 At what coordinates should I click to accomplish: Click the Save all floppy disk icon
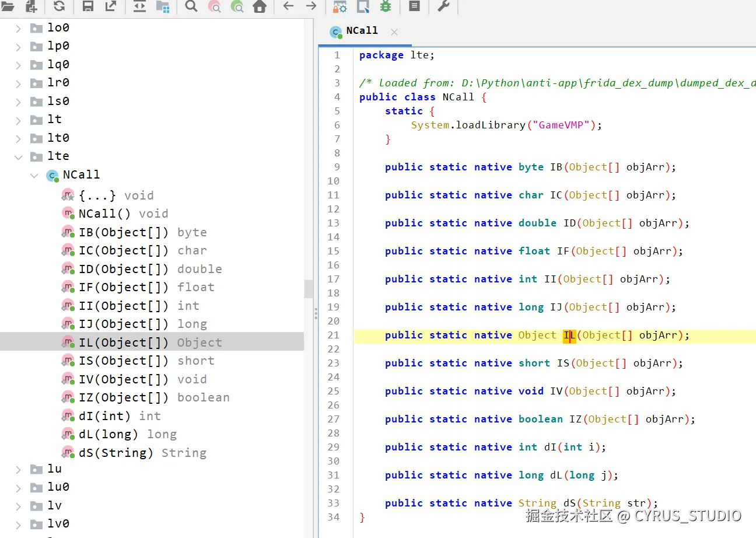click(88, 6)
